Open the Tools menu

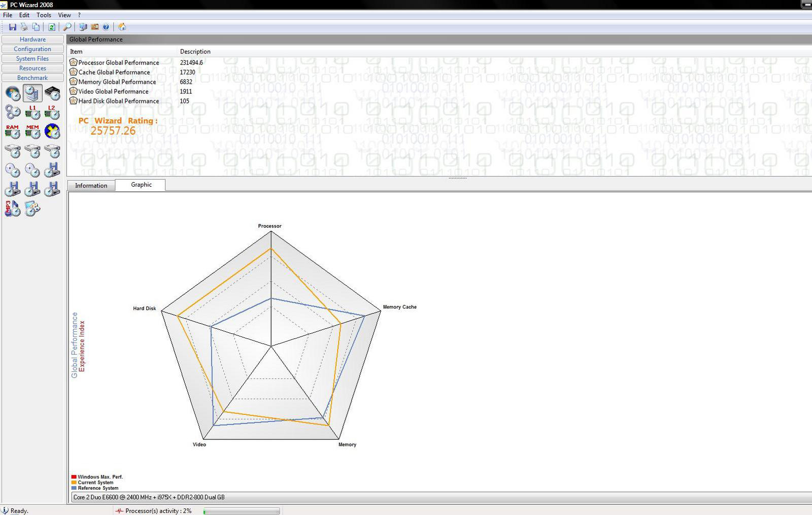point(44,15)
